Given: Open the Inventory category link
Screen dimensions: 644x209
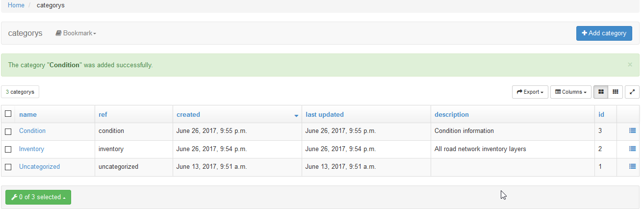Looking at the screenshot, I should coord(31,149).
